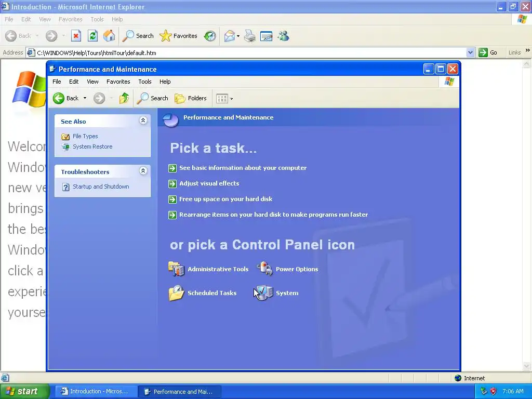Open the Views dropdown arrow
The height and width of the screenshot is (399, 532).
231,99
